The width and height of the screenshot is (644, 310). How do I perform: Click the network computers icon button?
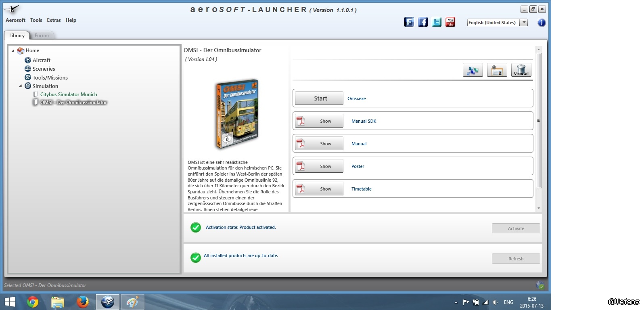pos(473,70)
